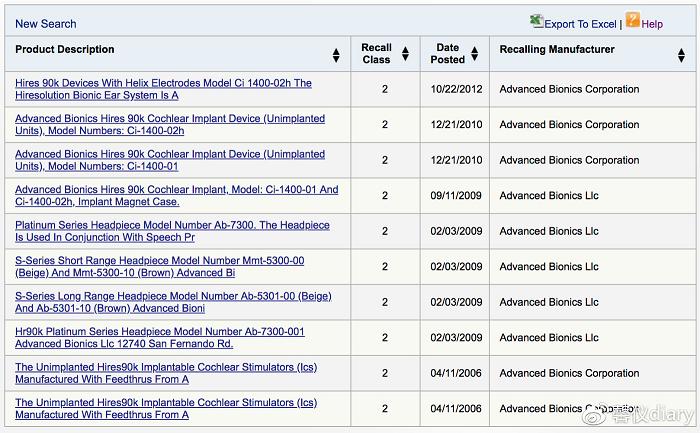
Task: Sort by Recall Class arrows
Action: [x=405, y=54]
